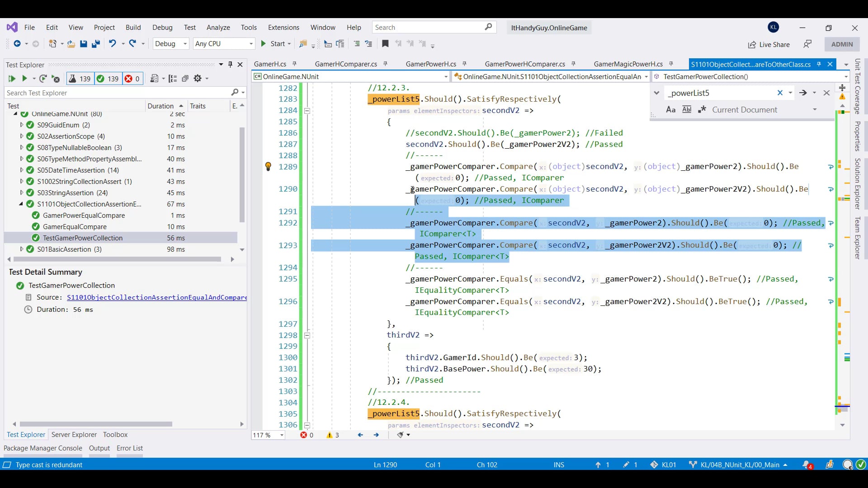This screenshot has width=868, height=488.
Task: Toggle the failed tests filter (0)
Action: [132, 79]
